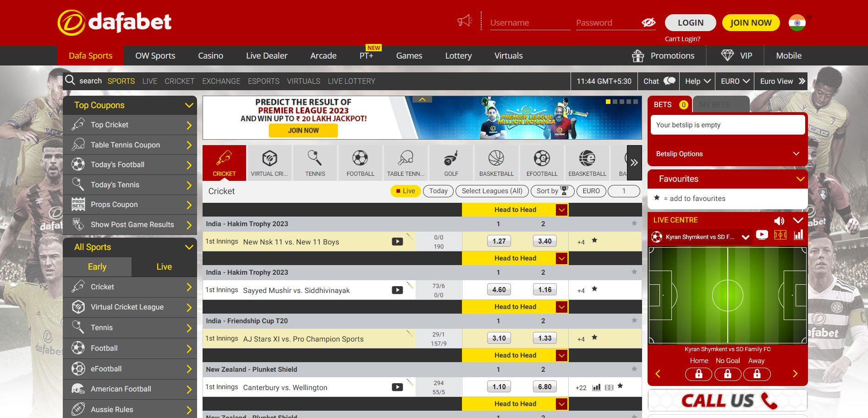The width and height of the screenshot is (868, 418).
Task: Select last banner carousel indicator dot
Action: [x=636, y=102]
